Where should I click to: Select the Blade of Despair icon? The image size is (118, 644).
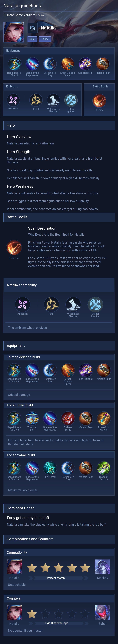click(x=104, y=468)
